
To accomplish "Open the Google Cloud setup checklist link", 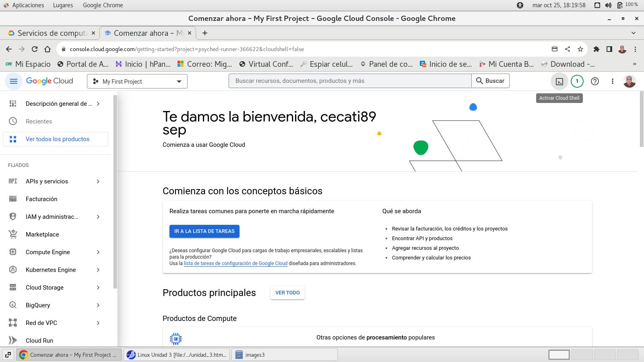I will 235,263.
